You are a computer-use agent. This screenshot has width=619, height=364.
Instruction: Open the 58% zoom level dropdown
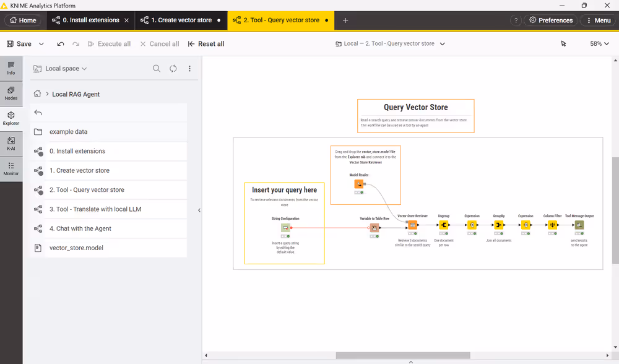(599, 44)
